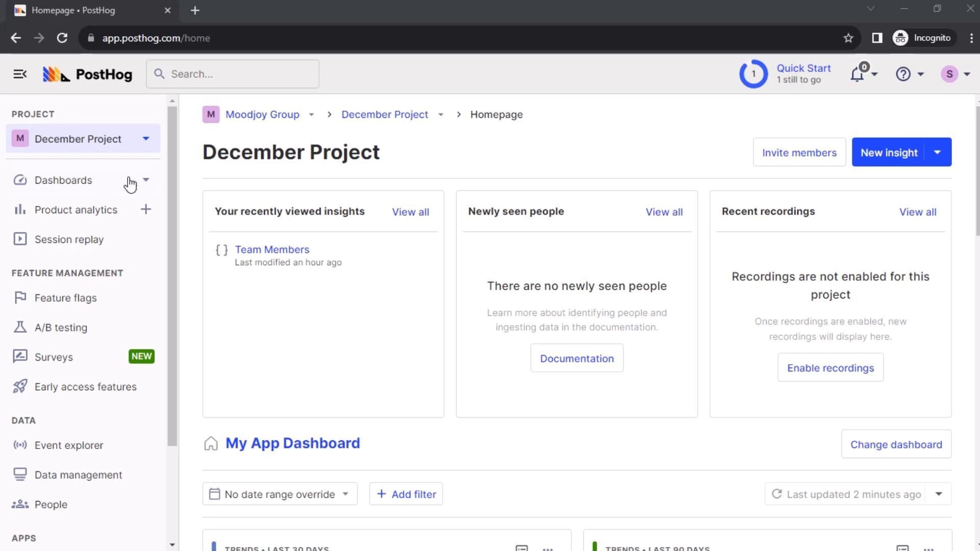Image resolution: width=980 pixels, height=551 pixels.
Task: Collapse the sidebar with hamburger icon
Action: pyautogui.click(x=20, y=74)
